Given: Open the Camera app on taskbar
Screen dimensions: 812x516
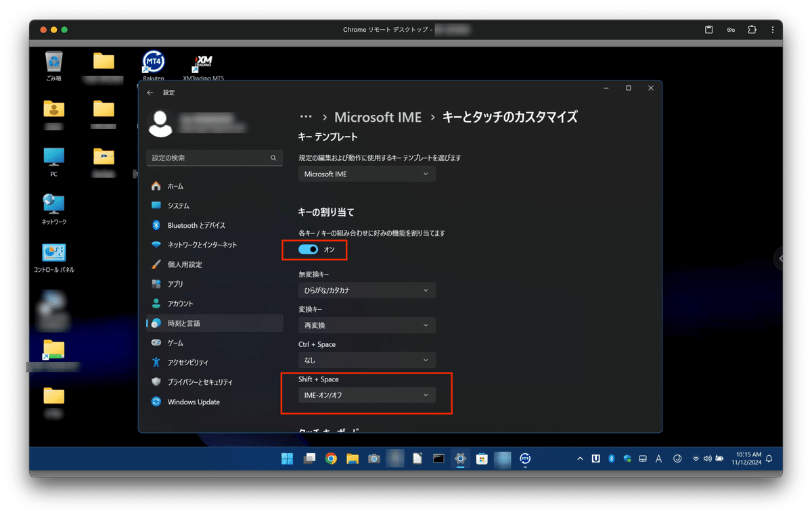Looking at the screenshot, I should click(374, 459).
